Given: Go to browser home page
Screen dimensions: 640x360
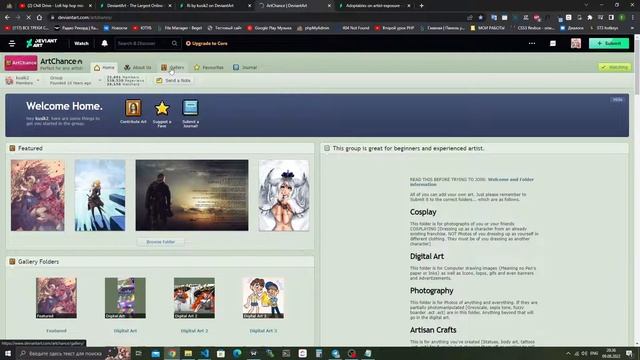Looking at the screenshot, I should click(39, 18).
